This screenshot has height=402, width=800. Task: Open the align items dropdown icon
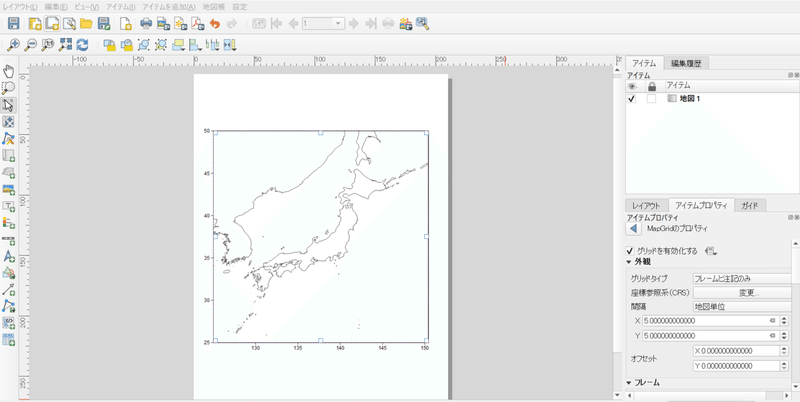(x=195, y=45)
